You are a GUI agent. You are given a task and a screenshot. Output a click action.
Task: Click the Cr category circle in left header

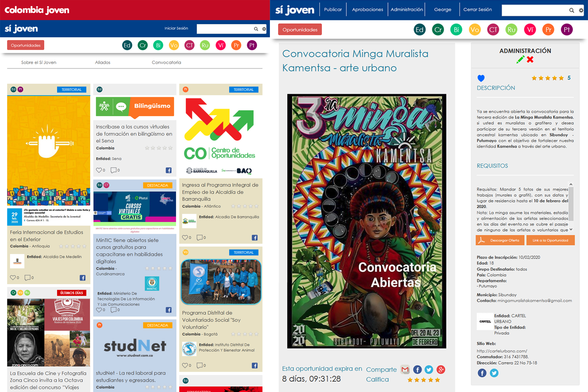pos(143,45)
